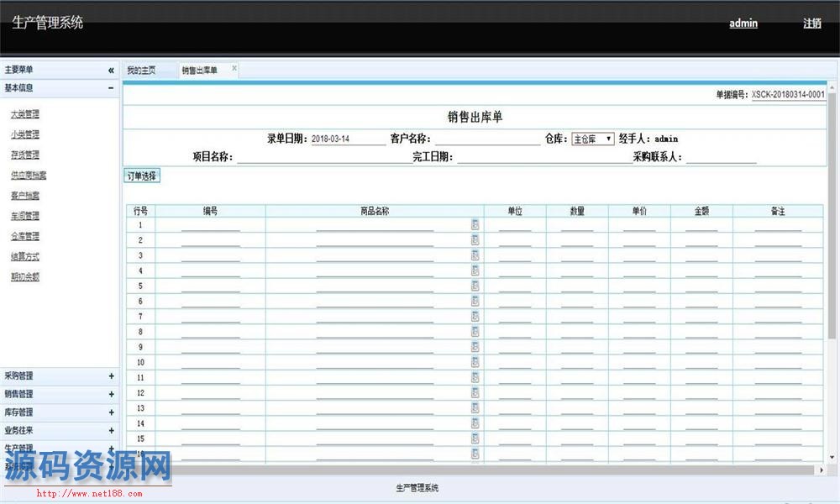Click the 客户名称 input field
This screenshot has width=840, height=504.
coord(488,139)
